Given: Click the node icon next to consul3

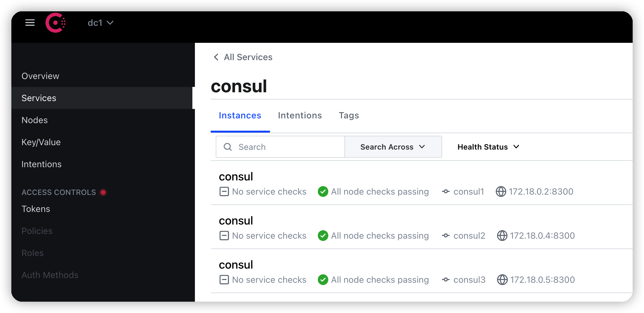Looking at the screenshot, I should (446, 280).
